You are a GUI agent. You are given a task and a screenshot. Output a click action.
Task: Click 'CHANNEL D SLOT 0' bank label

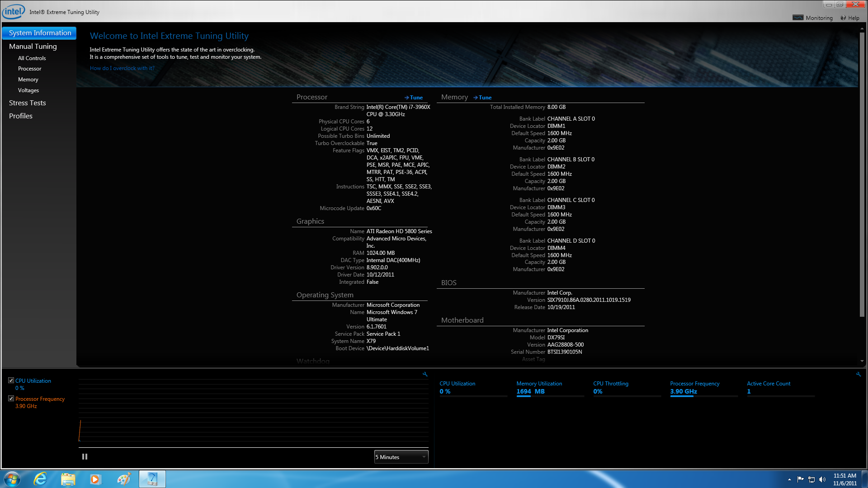tap(571, 241)
